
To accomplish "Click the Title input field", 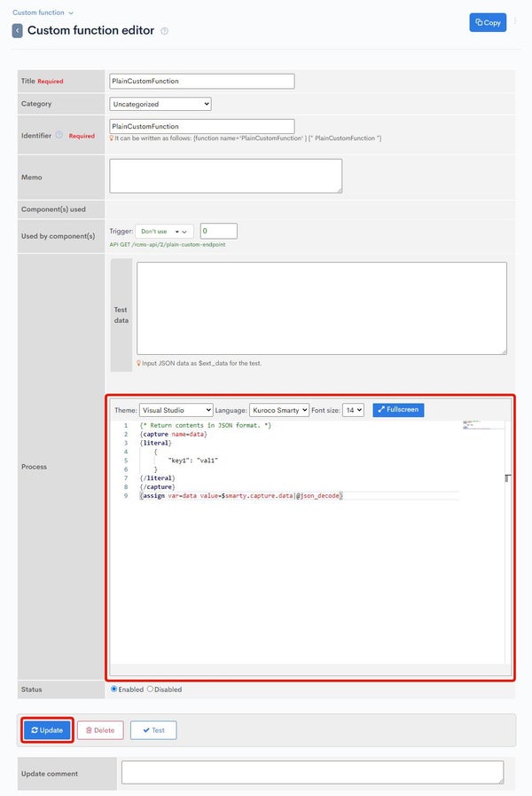I will pos(202,82).
